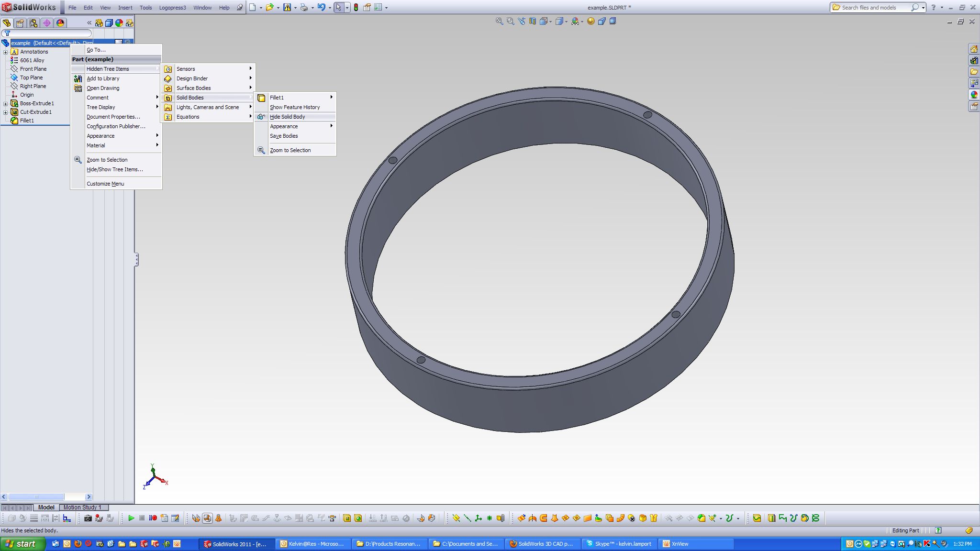
Task: Open the FeatureManager design tree tab
Action: point(7,22)
